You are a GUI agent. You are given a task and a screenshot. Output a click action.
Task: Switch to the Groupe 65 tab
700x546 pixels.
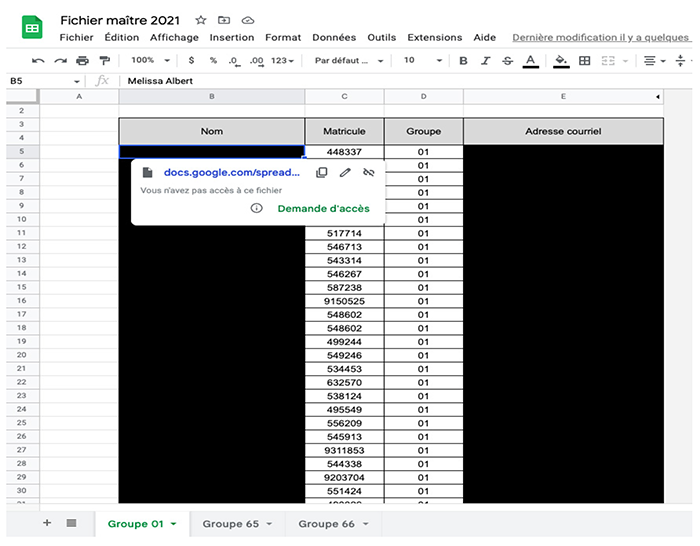click(230, 524)
